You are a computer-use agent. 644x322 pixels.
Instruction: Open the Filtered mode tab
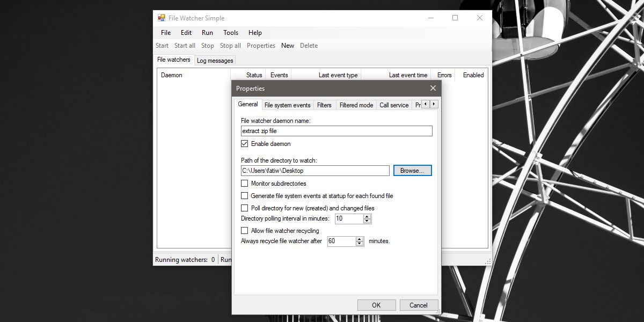tap(356, 105)
